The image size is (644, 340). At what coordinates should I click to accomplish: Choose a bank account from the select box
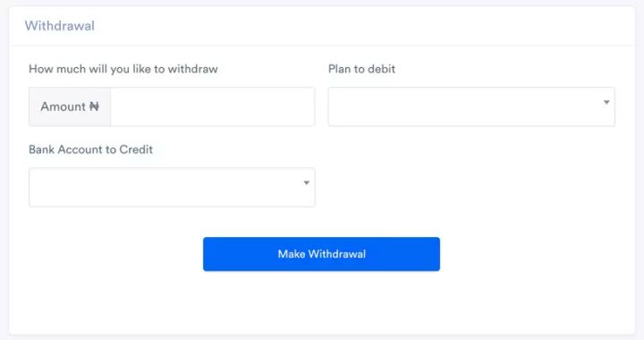172,187
